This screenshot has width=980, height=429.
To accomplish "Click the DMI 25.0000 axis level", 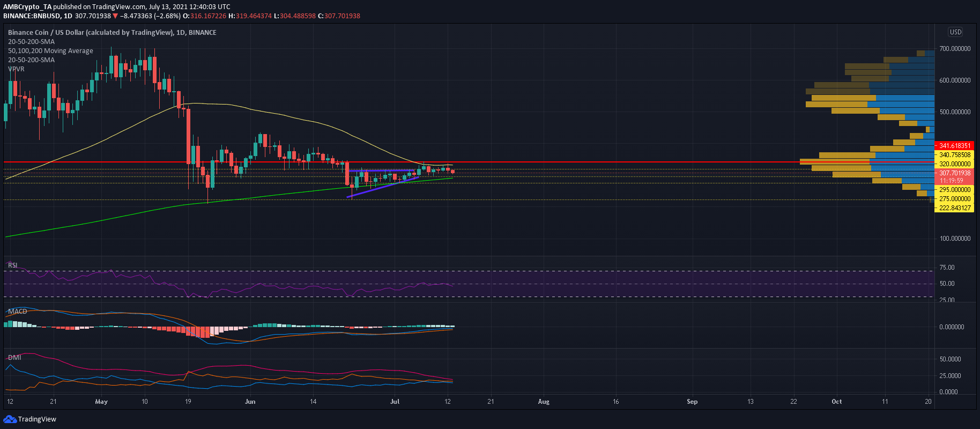I will point(950,376).
